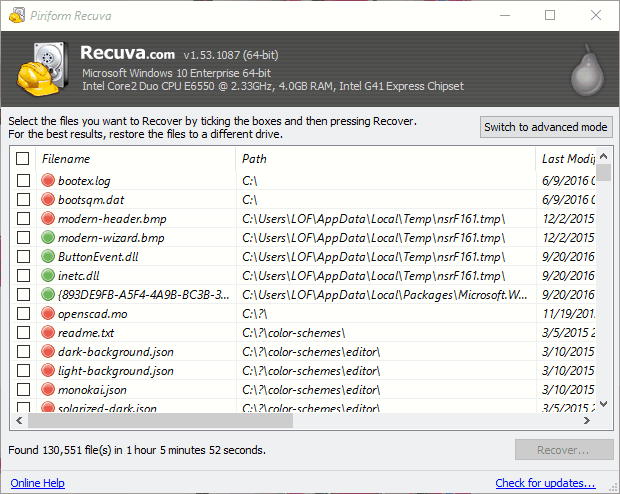This screenshot has height=494, width=620.
Task: Click green status dot for modern-wizard.bmp
Action: click(x=48, y=237)
